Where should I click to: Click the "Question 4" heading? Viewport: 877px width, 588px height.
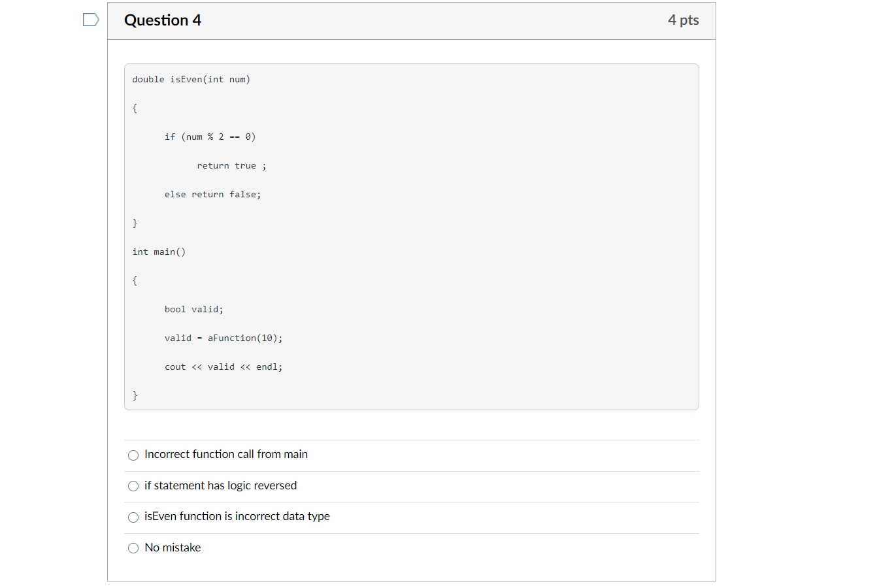click(162, 20)
